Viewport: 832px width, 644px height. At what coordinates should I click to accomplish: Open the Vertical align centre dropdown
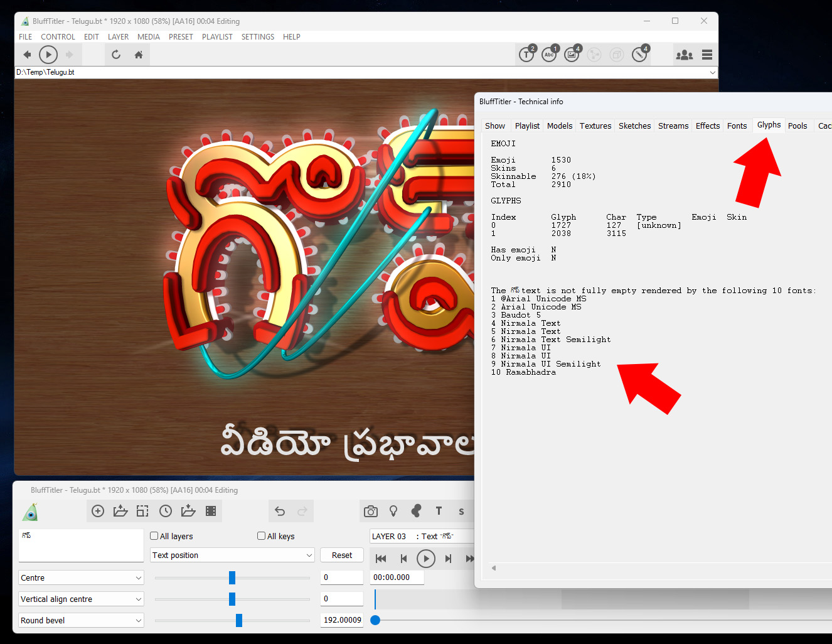tap(81, 599)
